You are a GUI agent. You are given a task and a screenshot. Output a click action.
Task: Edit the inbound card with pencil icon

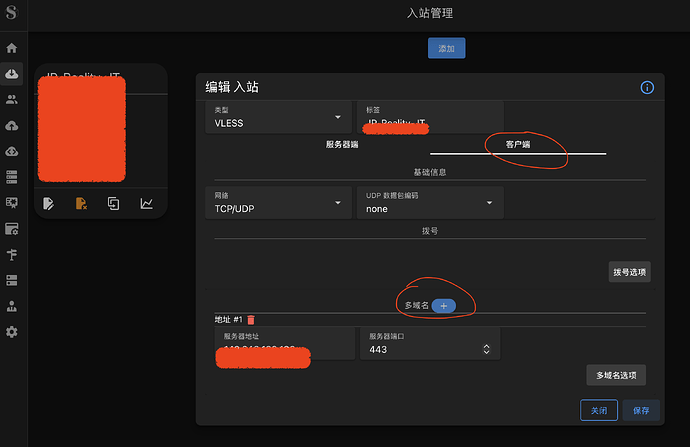pos(48,203)
